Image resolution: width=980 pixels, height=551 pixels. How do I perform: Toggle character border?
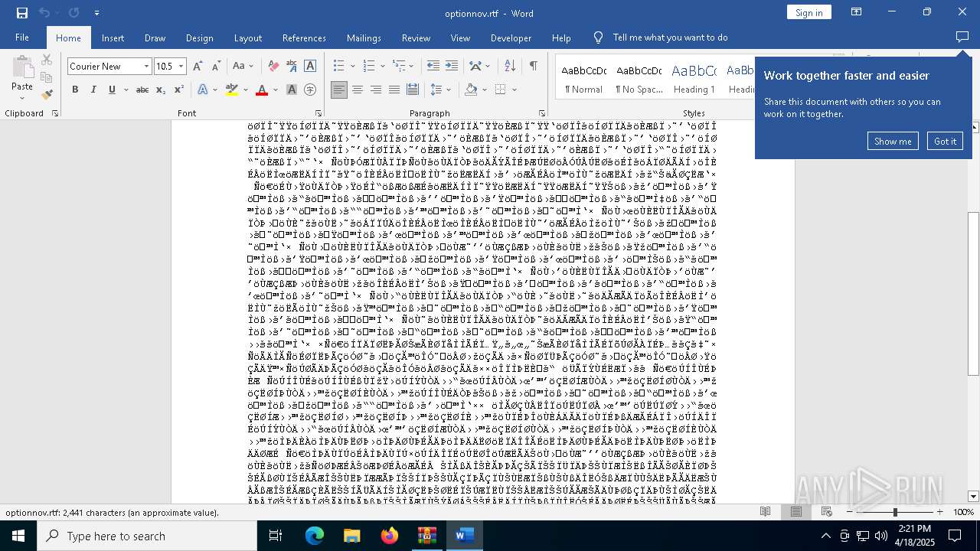coord(310,67)
